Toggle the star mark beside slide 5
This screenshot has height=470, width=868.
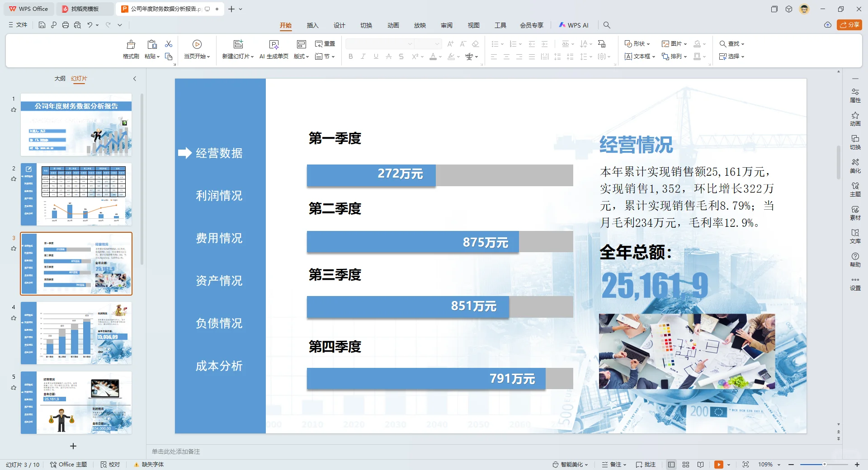tap(14, 388)
